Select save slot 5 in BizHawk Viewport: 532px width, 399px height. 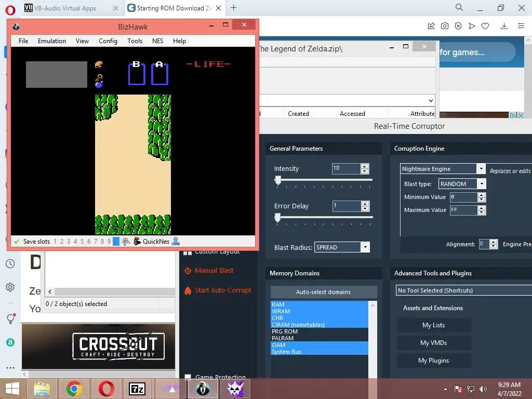[82, 241]
